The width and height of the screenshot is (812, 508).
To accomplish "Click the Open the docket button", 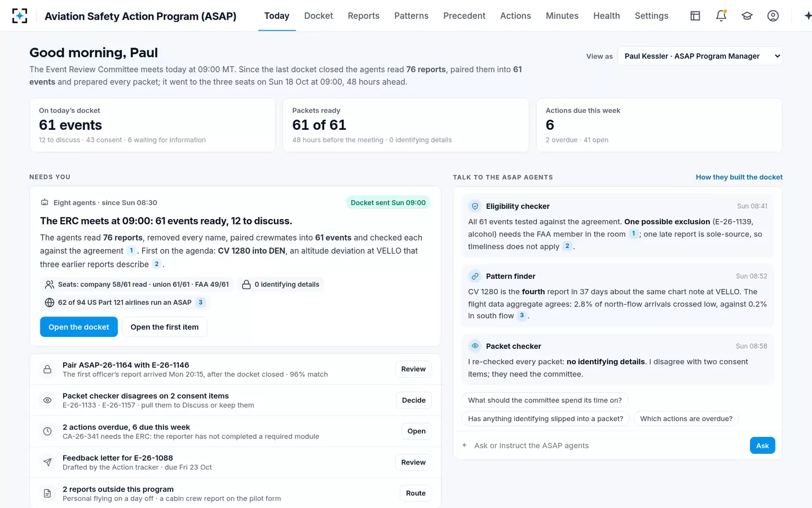I will coord(79,327).
